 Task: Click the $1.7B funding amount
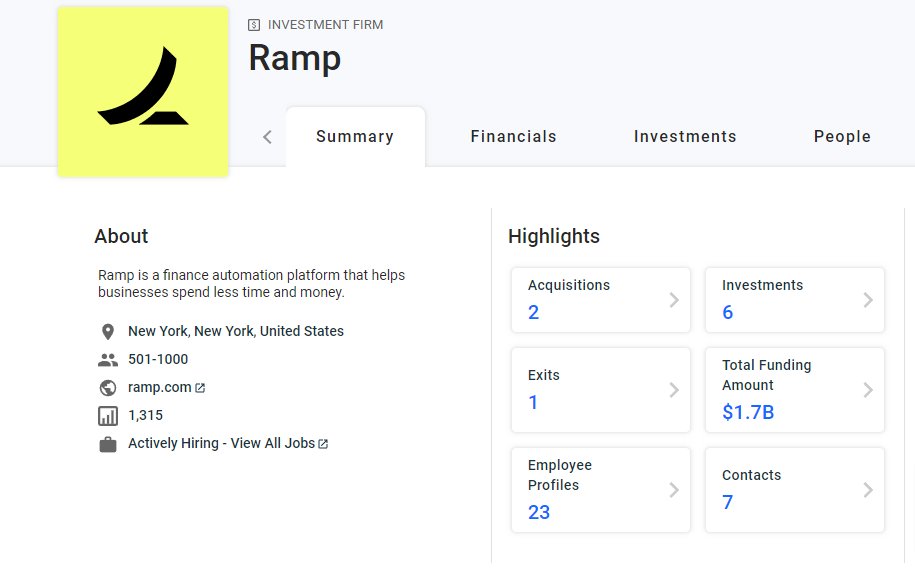748,412
